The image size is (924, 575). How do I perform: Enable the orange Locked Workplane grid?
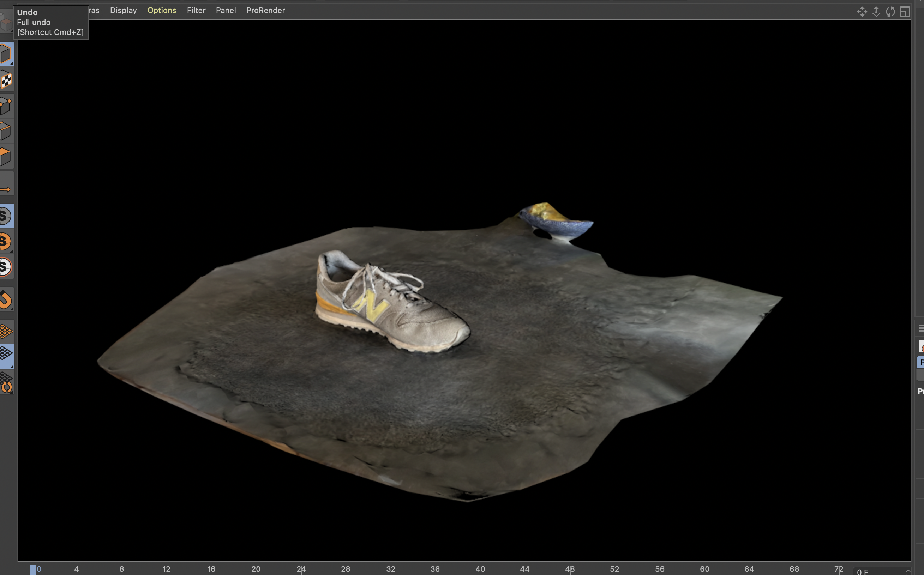coord(6,331)
